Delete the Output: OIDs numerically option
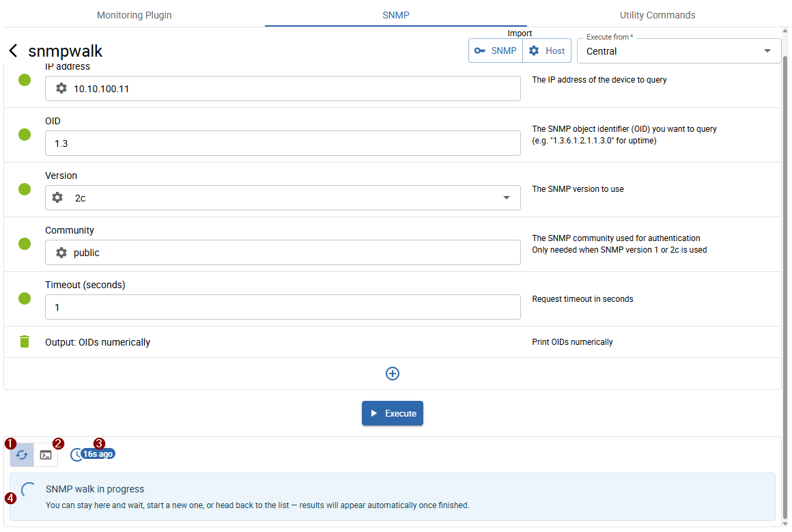This screenshot has width=792, height=532. coord(25,342)
